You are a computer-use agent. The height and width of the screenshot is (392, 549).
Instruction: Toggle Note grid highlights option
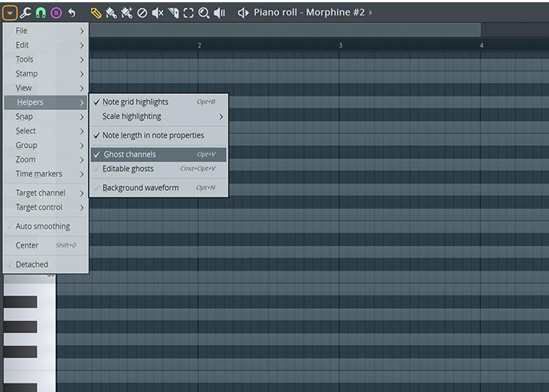(x=135, y=102)
